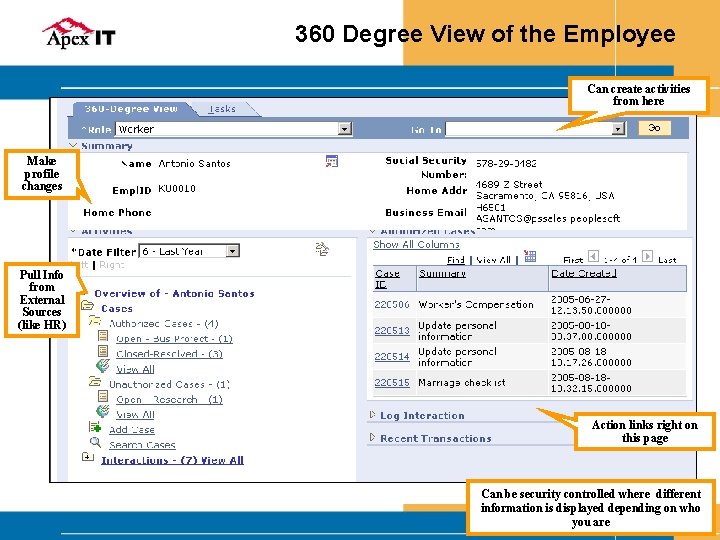Click View All link under Authorized Cases
The height and width of the screenshot is (540, 720).
click(135, 369)
